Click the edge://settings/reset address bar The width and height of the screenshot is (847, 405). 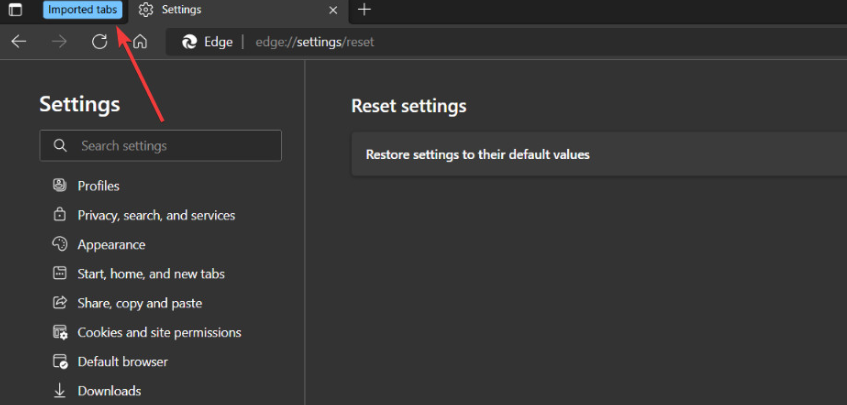[314, 42]
